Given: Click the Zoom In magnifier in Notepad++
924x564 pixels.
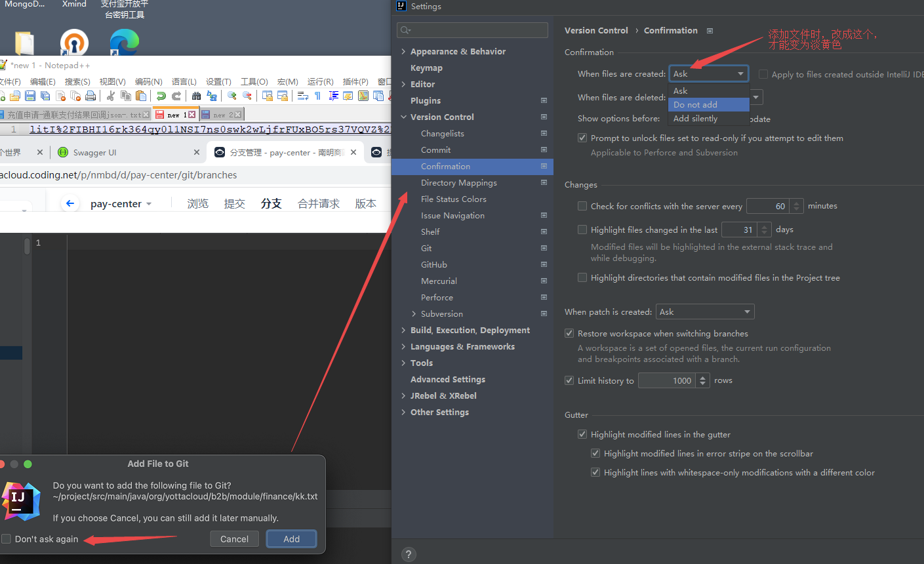Looking at the screenshot, I should (x=231, y=96).
